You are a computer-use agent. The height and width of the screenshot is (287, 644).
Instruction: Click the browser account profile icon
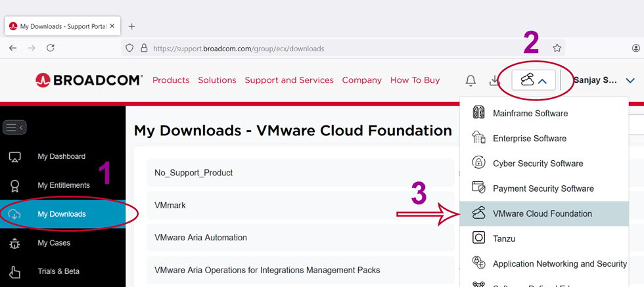636,48
